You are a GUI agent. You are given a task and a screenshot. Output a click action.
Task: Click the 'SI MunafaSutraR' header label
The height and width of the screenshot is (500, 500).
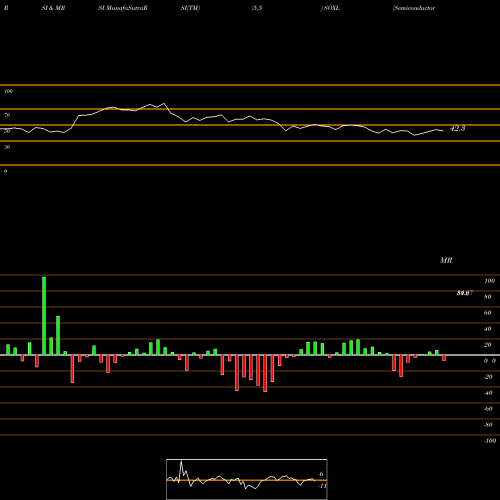pos(123,8)
